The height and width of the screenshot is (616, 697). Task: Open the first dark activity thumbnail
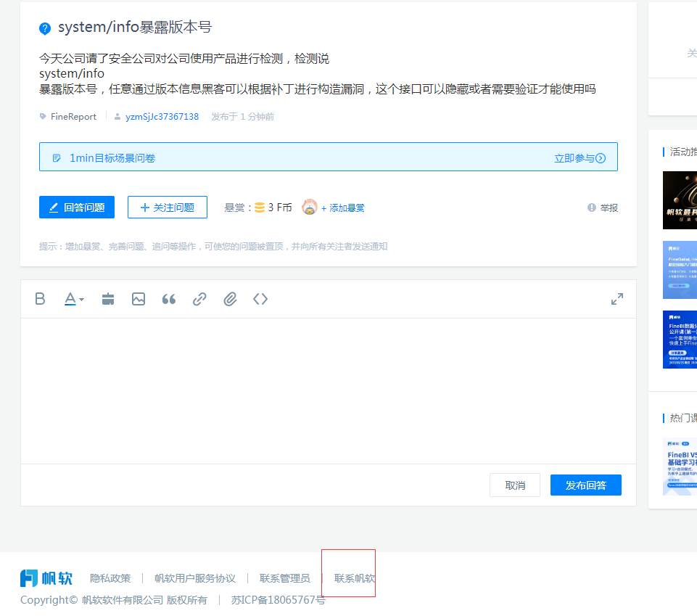click(x=680, y=200)
